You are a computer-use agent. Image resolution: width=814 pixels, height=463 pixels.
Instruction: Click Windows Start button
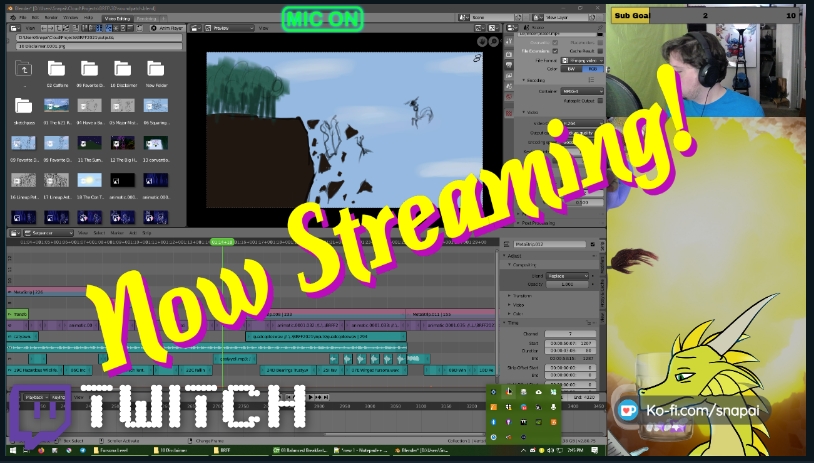[13, 451]
